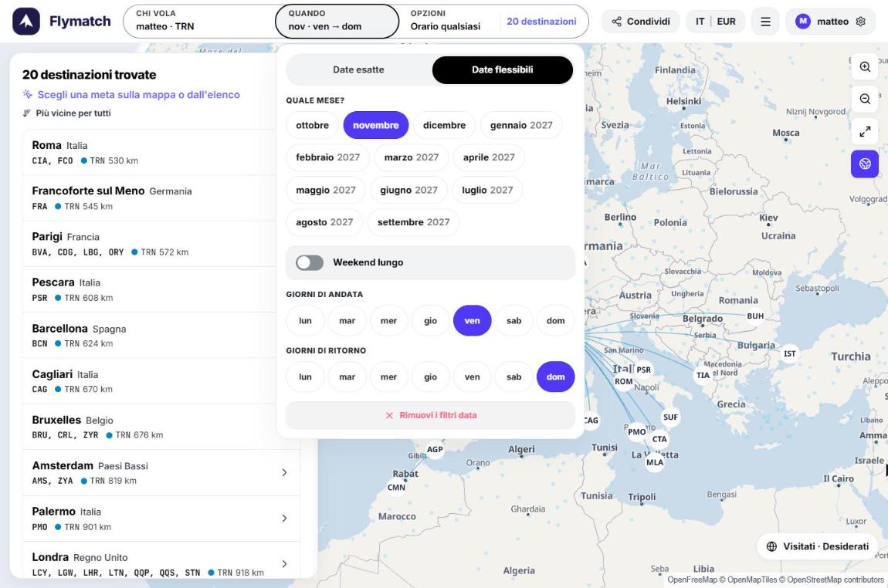888x588 pixels.
Task: Click the SUF airport map marker
Action: pyautogui.click(x=670, y=417)
